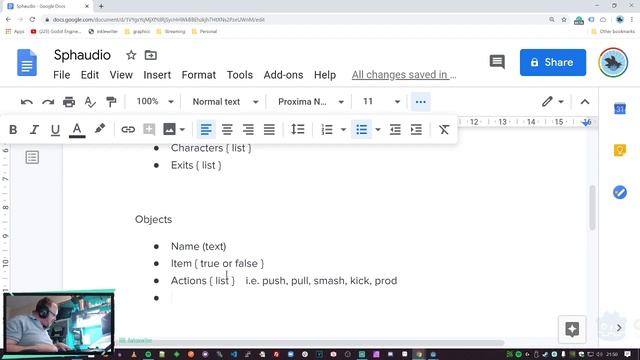The width and height of the screenshot is (640, 360).
Task: Open the File menu
Action: 62,75
